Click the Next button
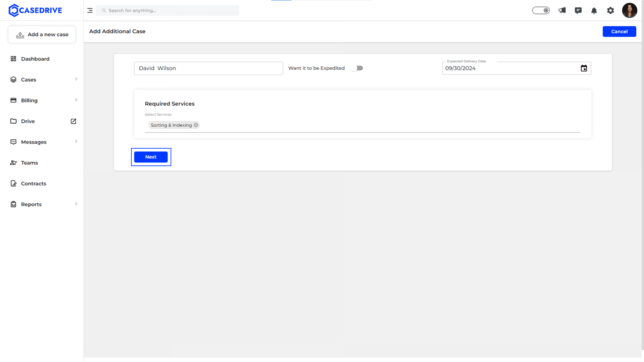644x362 pixels. pyautogui.click(x=151, y=157)
